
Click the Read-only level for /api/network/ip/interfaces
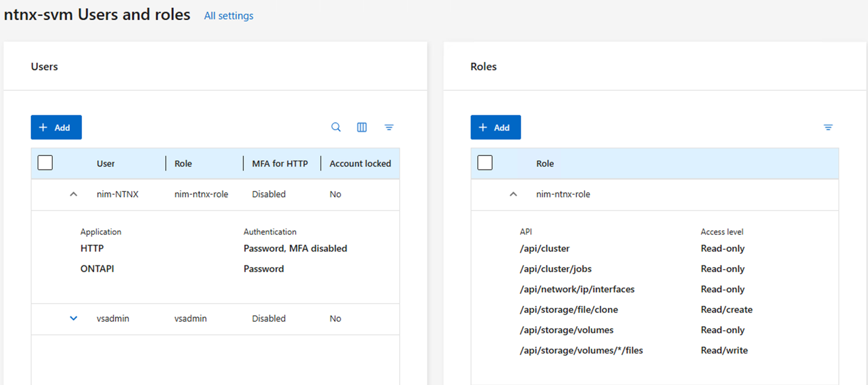722,289
